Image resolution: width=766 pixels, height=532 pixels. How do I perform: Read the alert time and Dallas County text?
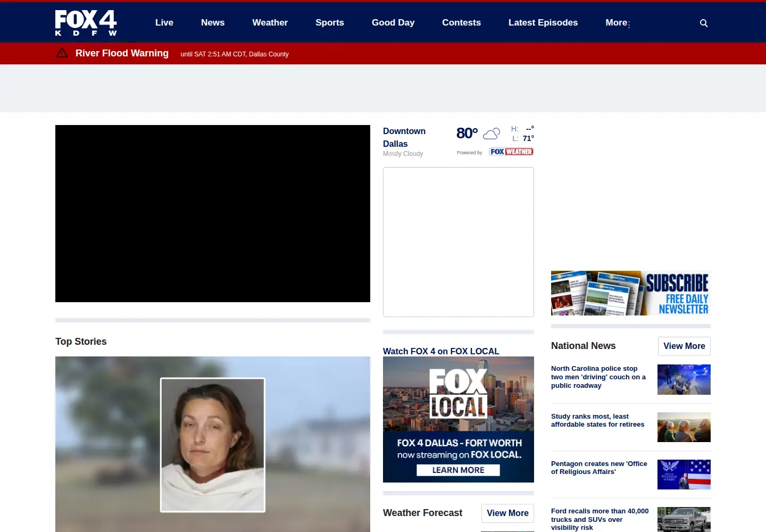tap(235, 54)
